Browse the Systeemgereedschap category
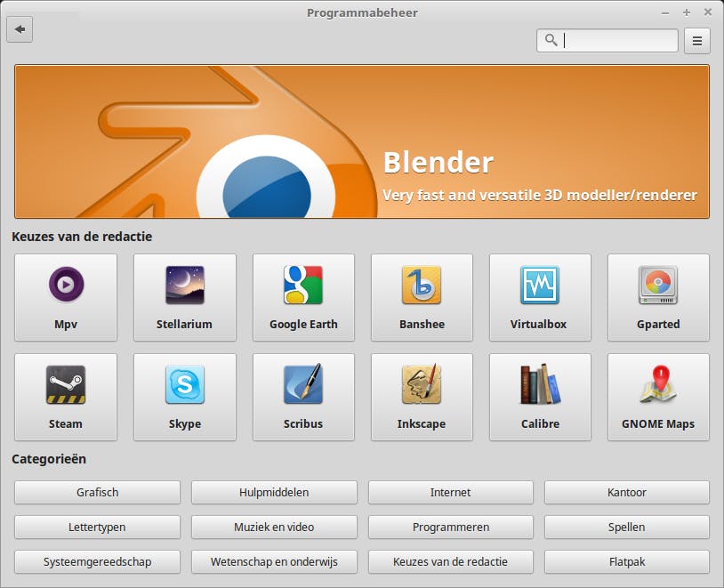This screenshot has width=724, height=588. click(98, 561)
